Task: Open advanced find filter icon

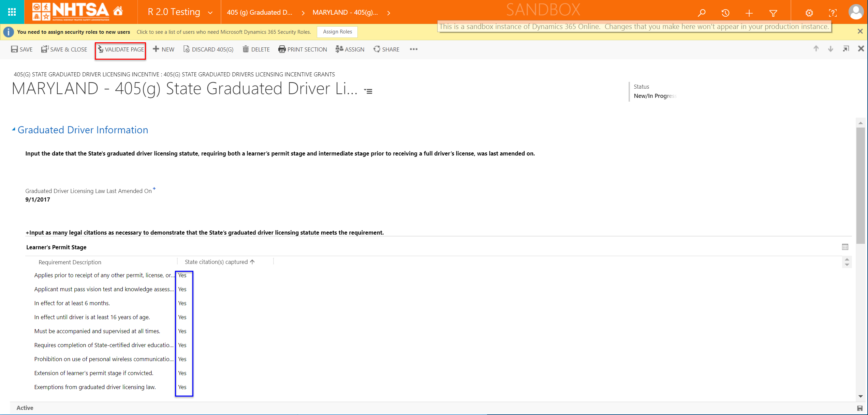Action: [x=773, y=13]
